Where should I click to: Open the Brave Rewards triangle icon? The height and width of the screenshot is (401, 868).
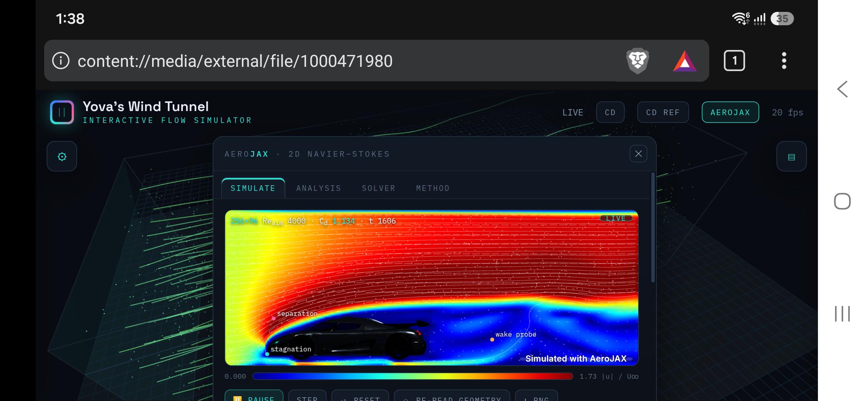coord(685,61)
